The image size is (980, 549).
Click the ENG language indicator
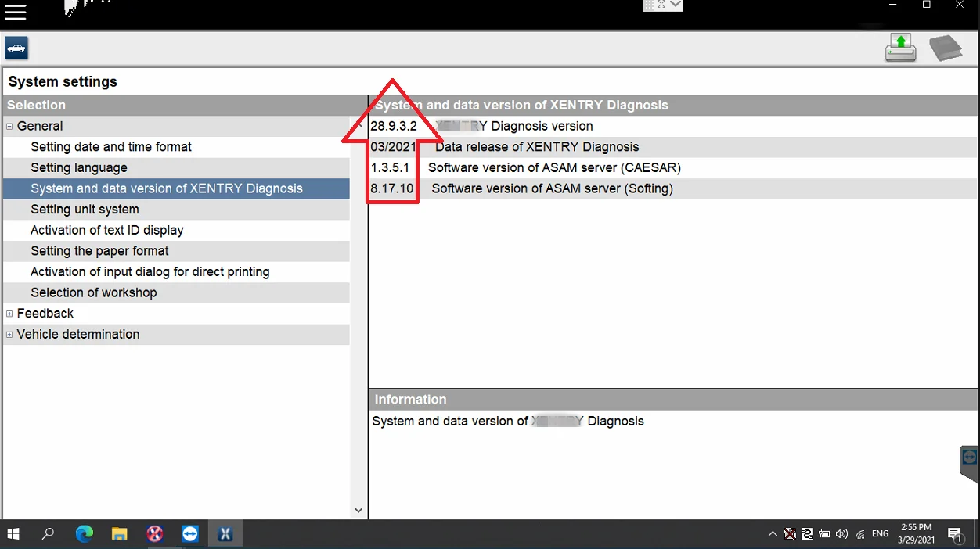pos(881,534)
